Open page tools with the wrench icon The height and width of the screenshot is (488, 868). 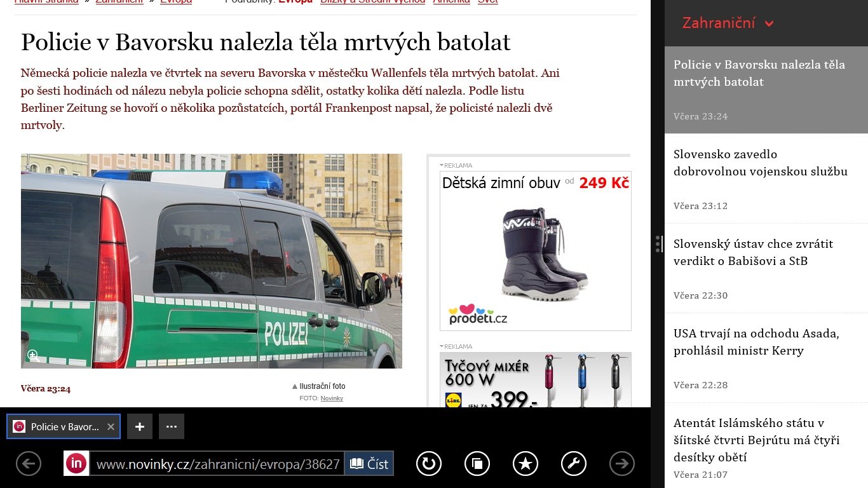[574, 464]
